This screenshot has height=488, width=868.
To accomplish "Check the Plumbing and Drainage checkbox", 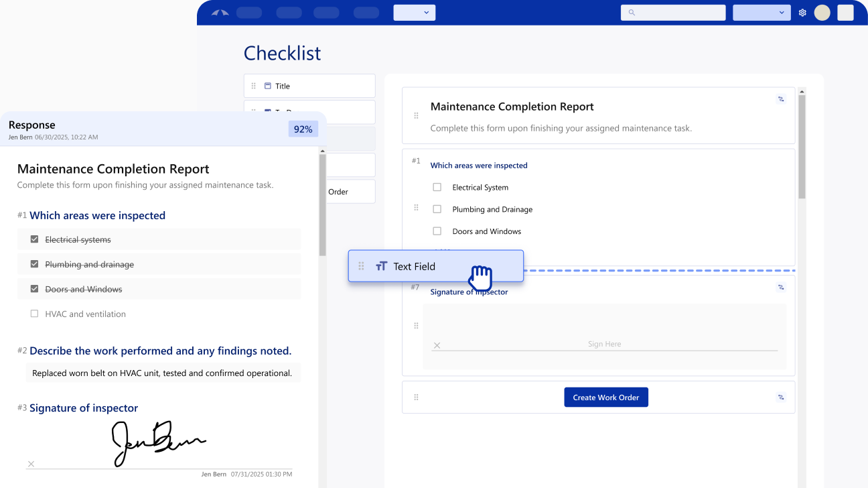I will click(437, 209).
